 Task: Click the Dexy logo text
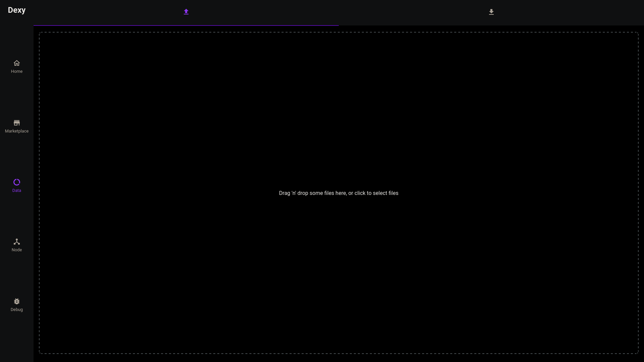(16, 10)
